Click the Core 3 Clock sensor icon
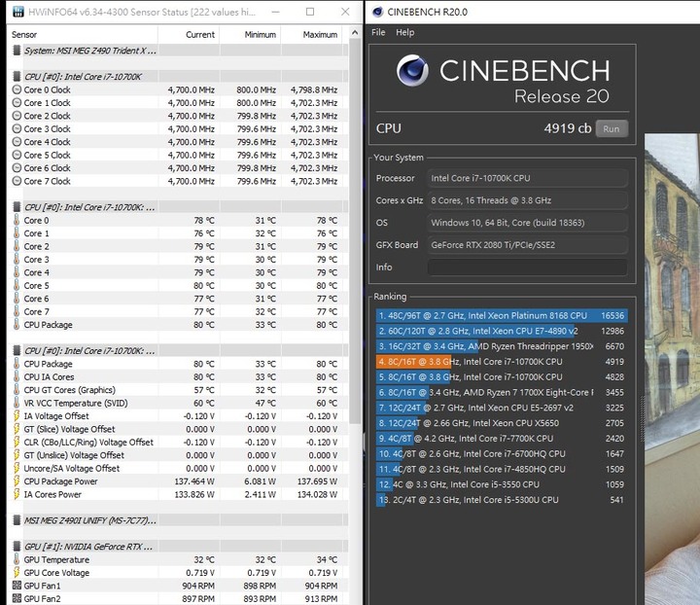The height and width of the screenshot is (605, 700). tap(17, 129)
